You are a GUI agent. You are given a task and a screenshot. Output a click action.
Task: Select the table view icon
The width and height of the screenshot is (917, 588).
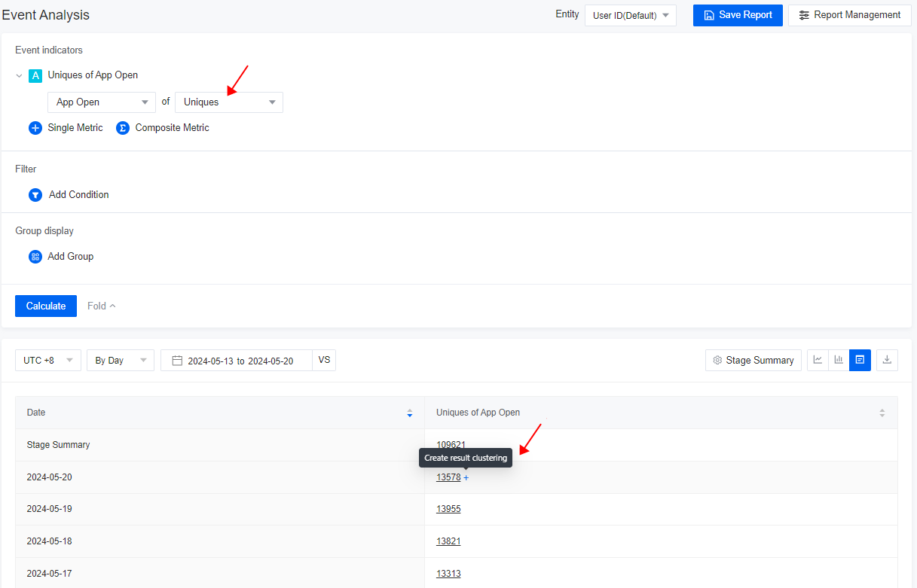pyautogui.click(x=860, y=360)
